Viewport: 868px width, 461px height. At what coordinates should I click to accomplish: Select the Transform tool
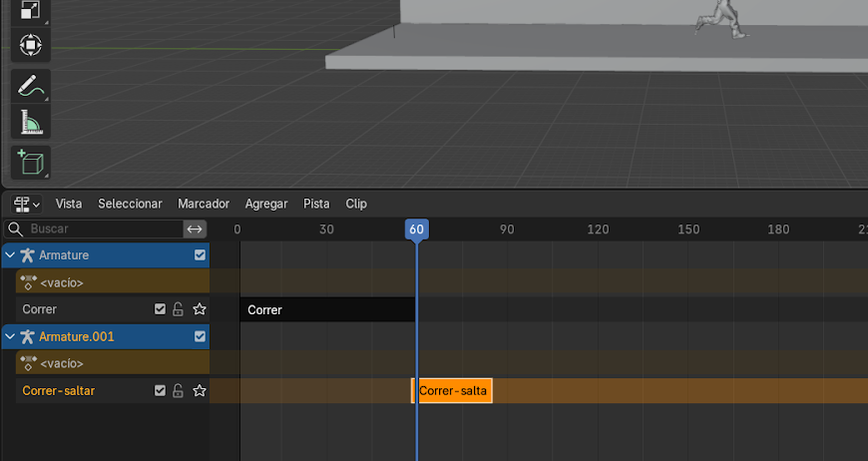[30, 45]
